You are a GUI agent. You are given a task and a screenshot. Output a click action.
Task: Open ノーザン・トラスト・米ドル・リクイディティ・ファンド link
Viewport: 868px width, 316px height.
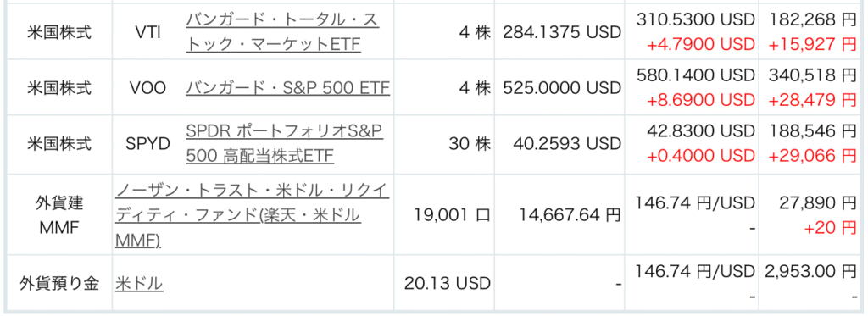(x=252, y=215)
